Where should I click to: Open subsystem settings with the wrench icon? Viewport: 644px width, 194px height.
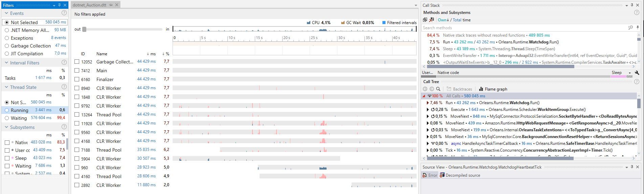(x=637, y=73)
